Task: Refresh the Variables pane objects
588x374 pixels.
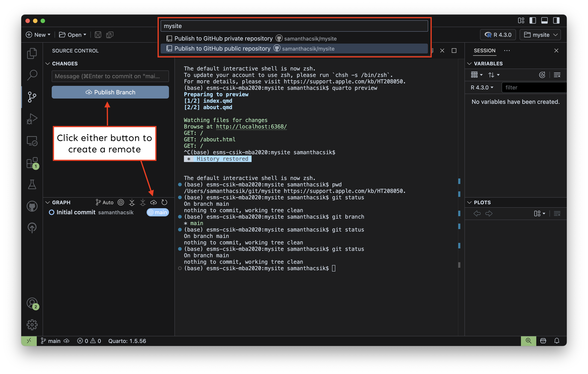Action: click(x=542, y=75)
